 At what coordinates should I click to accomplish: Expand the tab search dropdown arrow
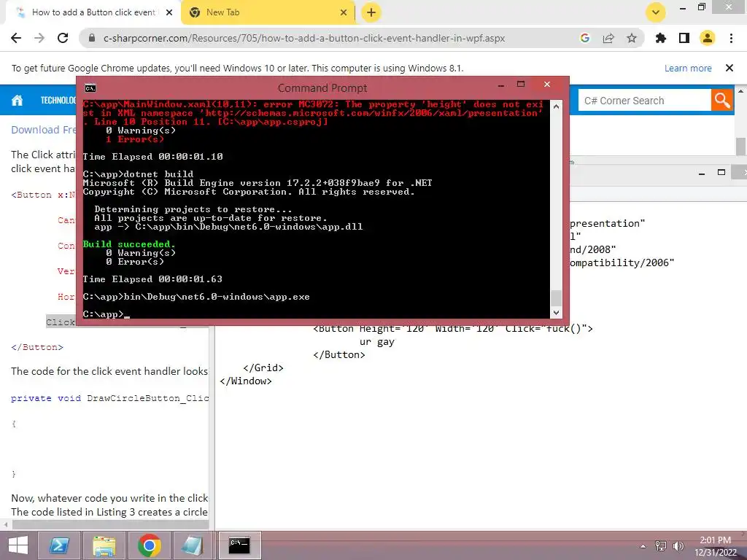(656, 12)
